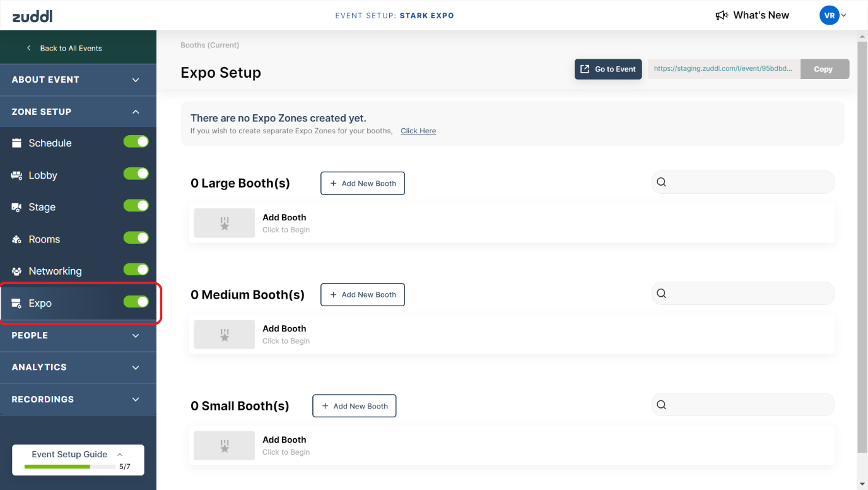Click the Go to Event button

pos(608,69)
